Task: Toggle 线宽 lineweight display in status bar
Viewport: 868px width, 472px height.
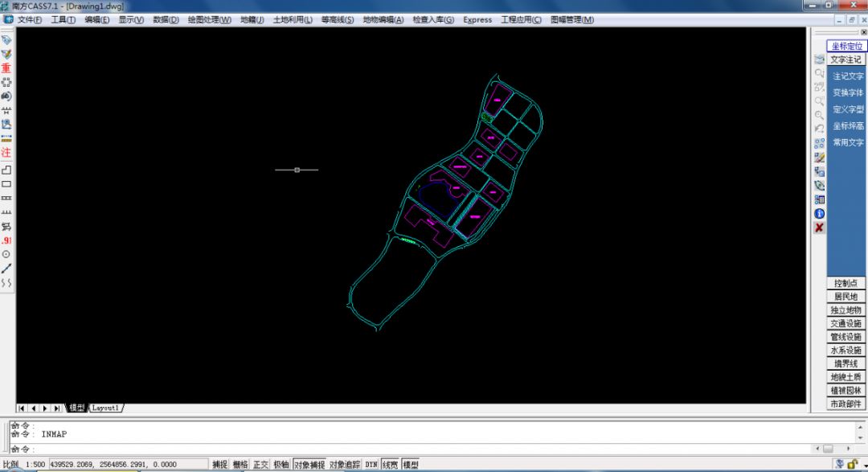Action: pos(390,464)
